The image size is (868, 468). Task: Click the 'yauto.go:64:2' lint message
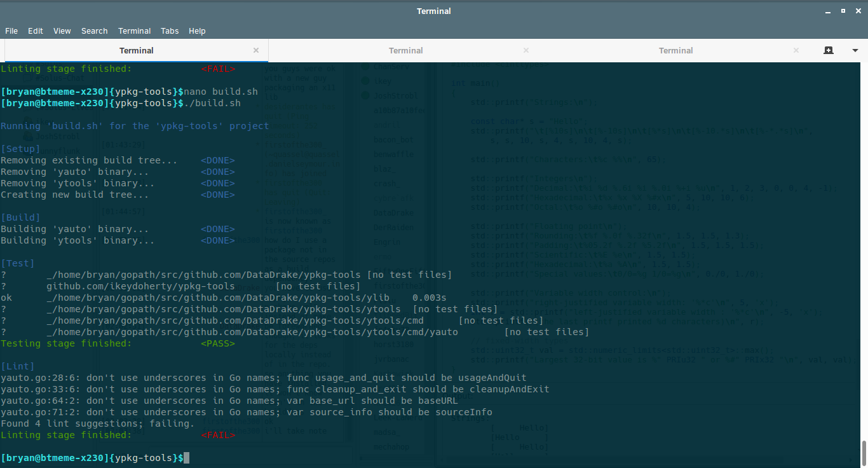229,401
